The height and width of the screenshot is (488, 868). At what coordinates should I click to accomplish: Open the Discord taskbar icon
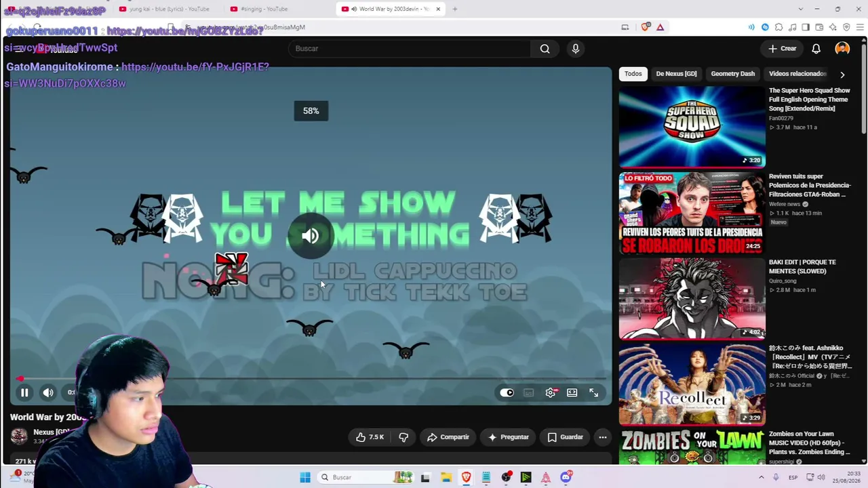(566, 477)
